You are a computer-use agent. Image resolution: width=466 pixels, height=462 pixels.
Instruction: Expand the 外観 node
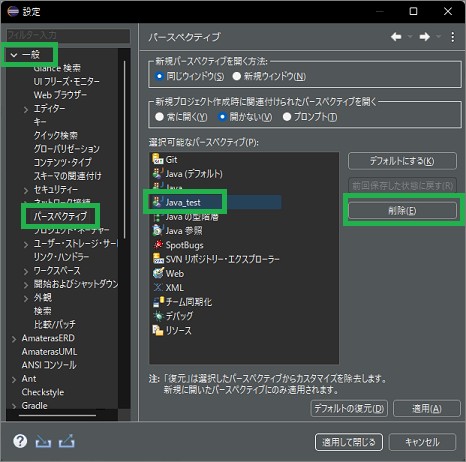coord(26,298)
